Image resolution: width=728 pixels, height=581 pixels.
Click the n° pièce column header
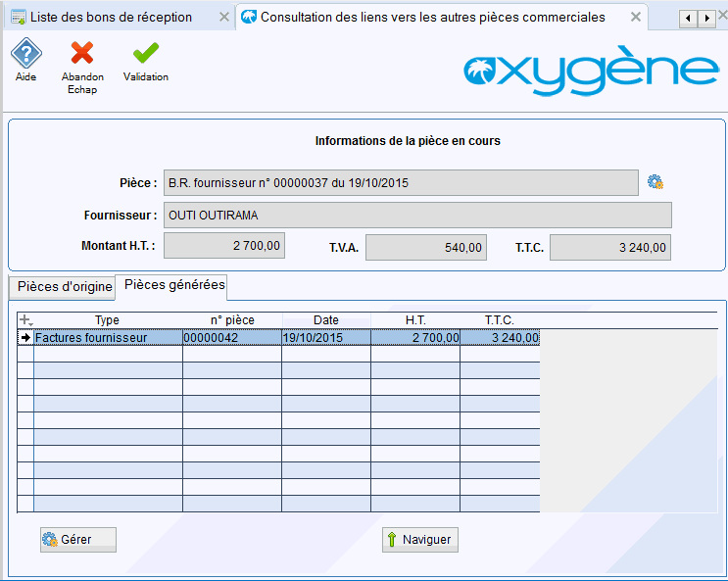(x=232, y=320)
